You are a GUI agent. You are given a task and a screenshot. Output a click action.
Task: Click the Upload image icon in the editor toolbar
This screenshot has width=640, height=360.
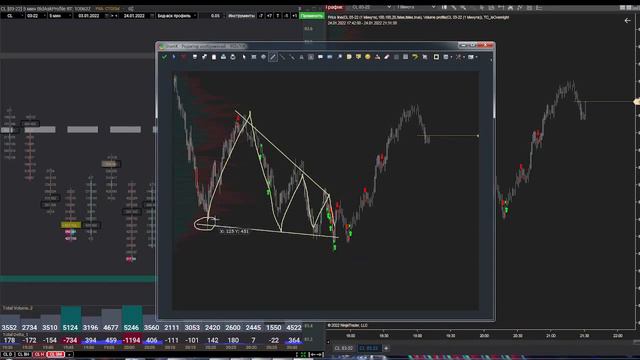(x=223, y=57)
